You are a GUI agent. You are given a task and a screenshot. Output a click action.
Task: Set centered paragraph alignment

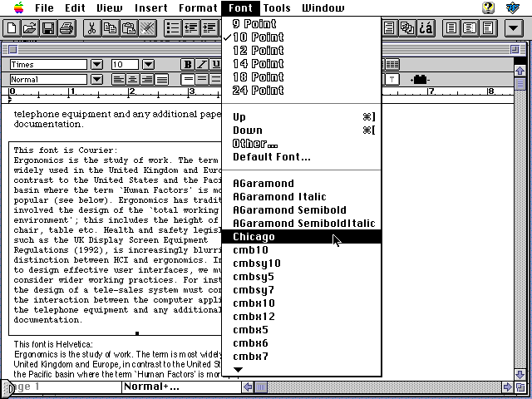[133, 80]
